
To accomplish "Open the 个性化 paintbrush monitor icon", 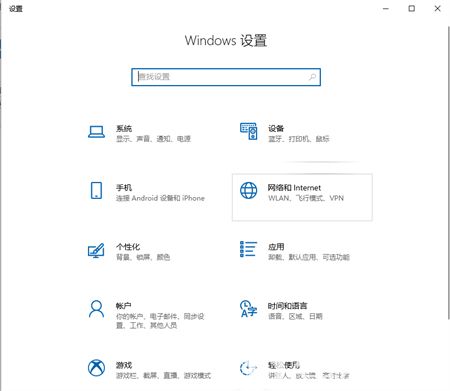I will tap(96, 250).
